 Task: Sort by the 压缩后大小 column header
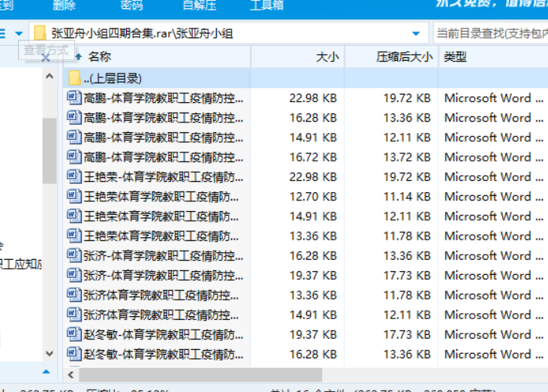(x=404, y=56)
